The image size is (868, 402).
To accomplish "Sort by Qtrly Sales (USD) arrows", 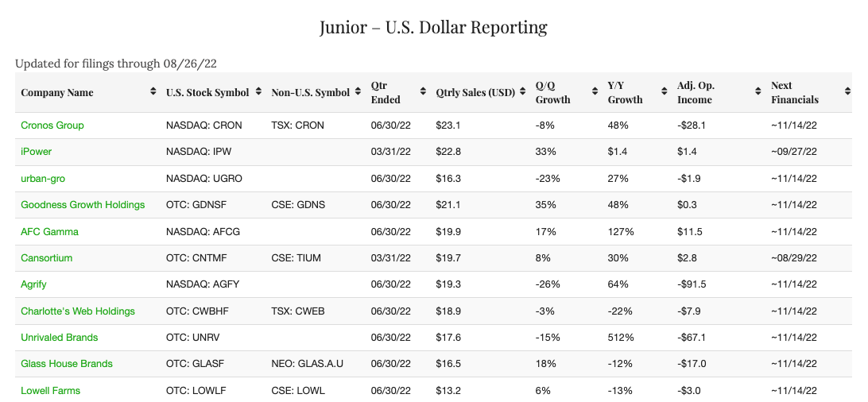I will [x=522, y=93].
